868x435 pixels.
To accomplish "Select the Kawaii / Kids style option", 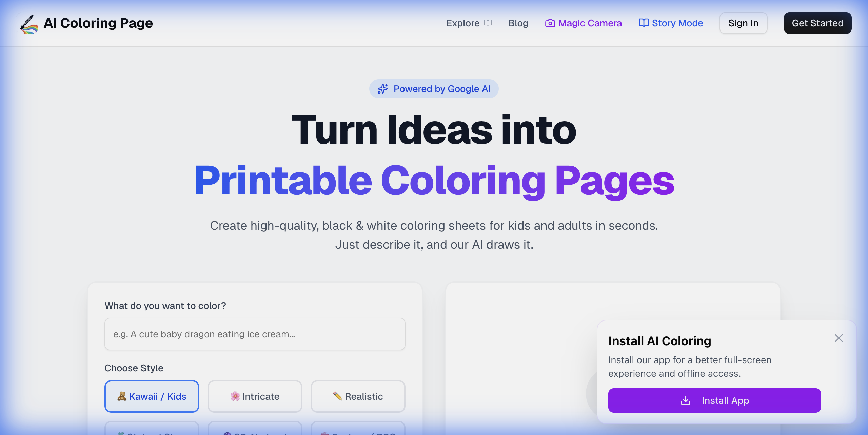I will [152, 396].
